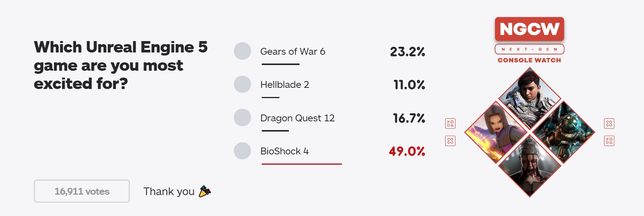The height and width of the screenshot is (216, 644).
Task: Click the 16,911 votes button
Action: pos(82,191)
